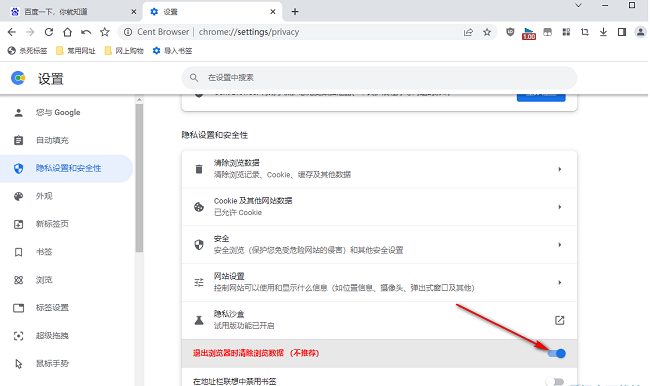Select the 设置 tab
The image size is (650, 386).
tap(212, 12)
